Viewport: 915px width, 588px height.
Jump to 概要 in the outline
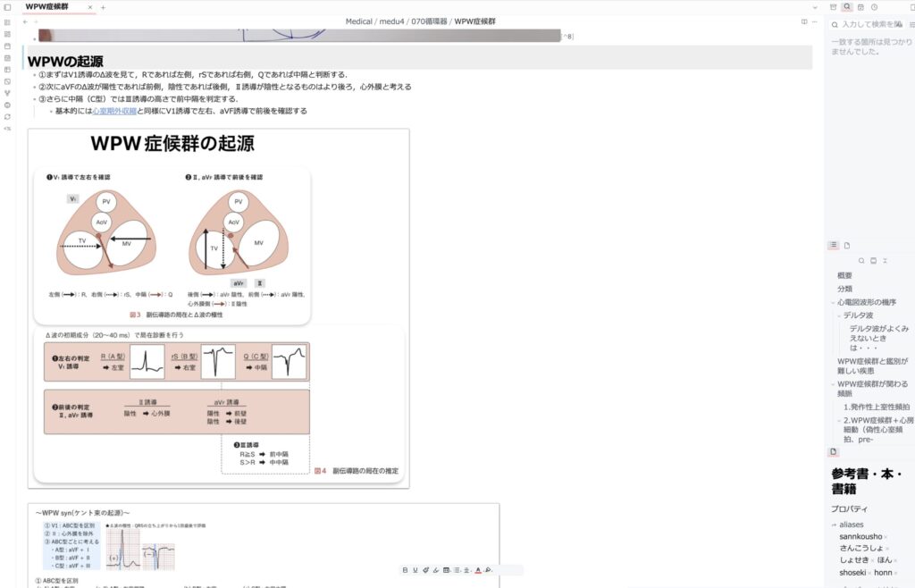click(844, 275)
